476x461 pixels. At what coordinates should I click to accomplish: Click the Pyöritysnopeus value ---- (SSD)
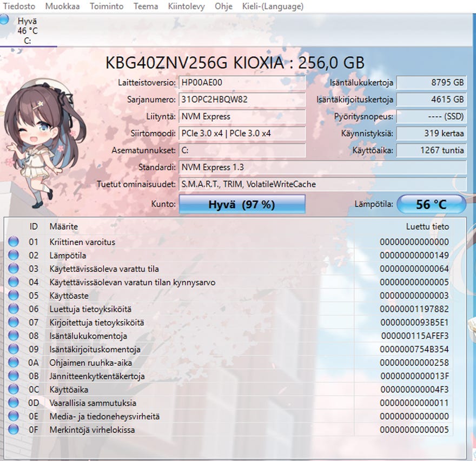(431, 116)
